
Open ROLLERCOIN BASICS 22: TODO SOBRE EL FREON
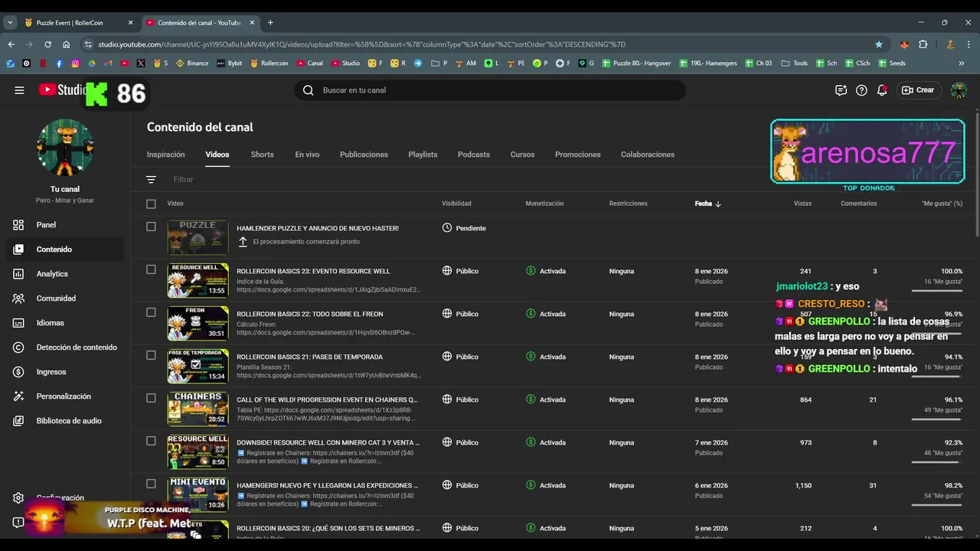click(x=310, y=314)
